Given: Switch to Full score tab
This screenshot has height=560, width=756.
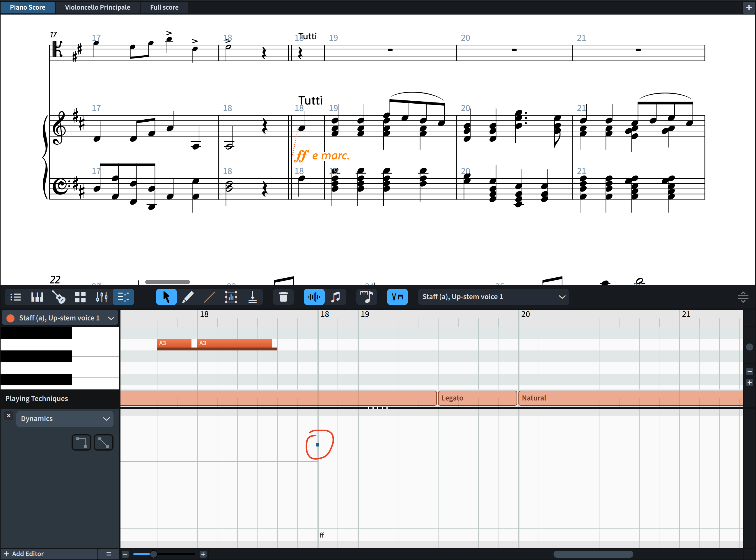Looking at the screenshot, I should tap(164, 7).
